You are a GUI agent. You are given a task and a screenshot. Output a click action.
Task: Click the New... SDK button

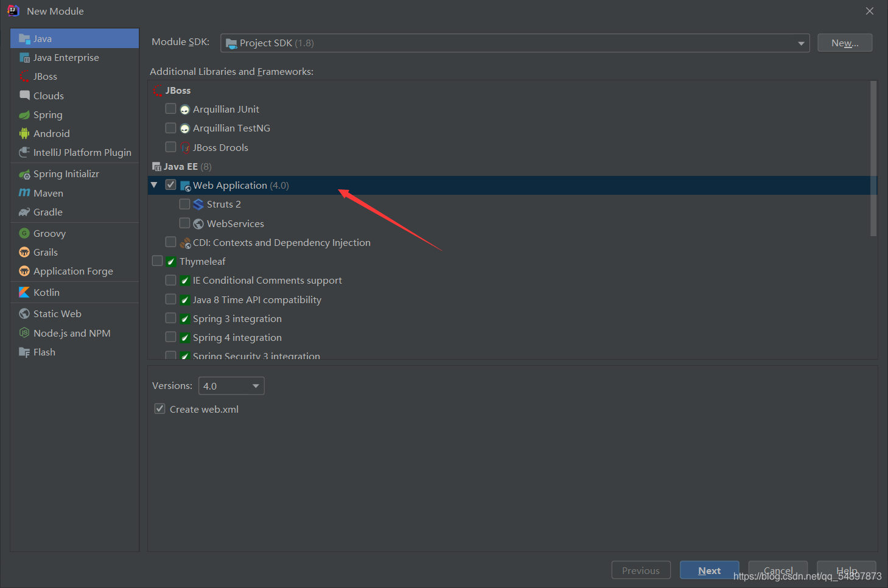[x=845, y=43]
